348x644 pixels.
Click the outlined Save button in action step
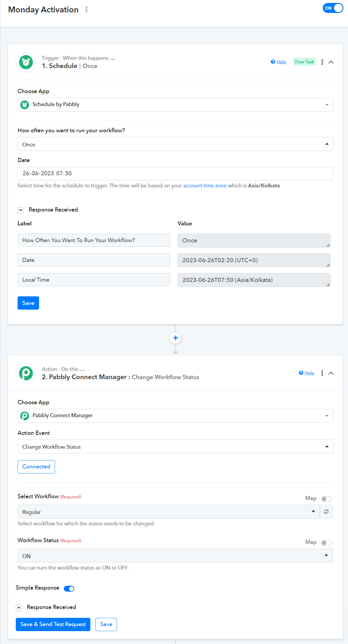coord(106,624)
